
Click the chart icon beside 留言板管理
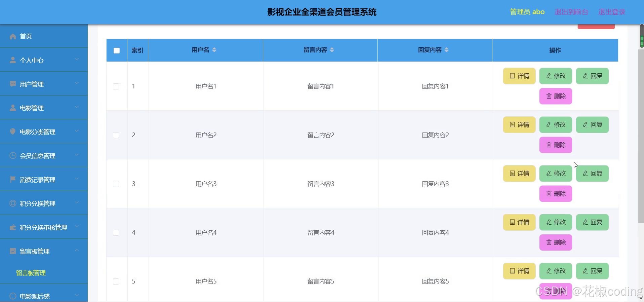point(13,251)
